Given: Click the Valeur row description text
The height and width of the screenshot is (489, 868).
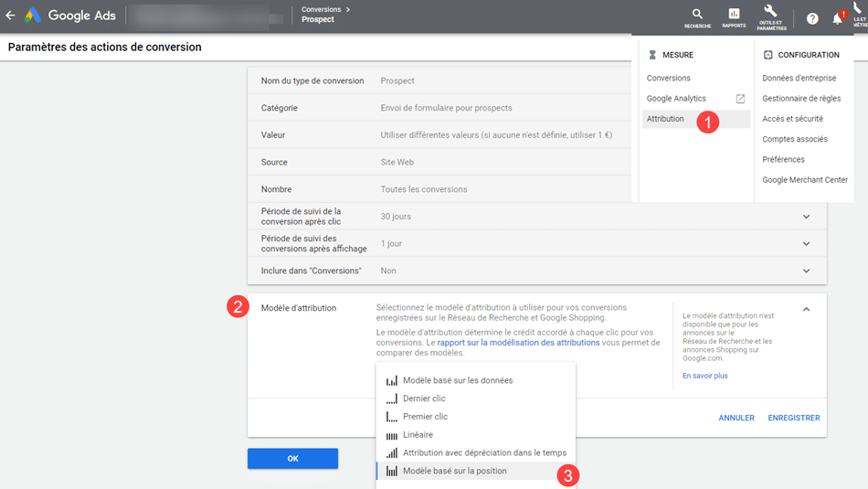Looking at the screenshot, I should point(496,135).
